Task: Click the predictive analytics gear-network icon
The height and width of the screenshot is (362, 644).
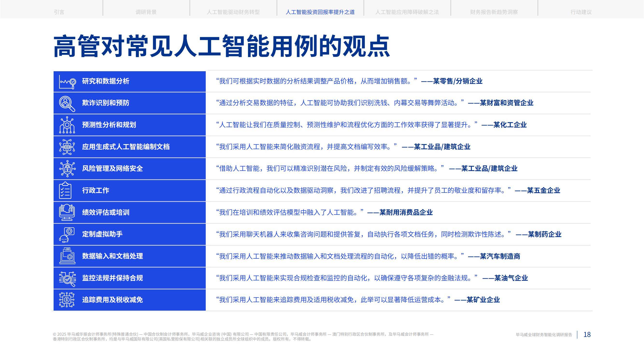Action: point(67,125)
